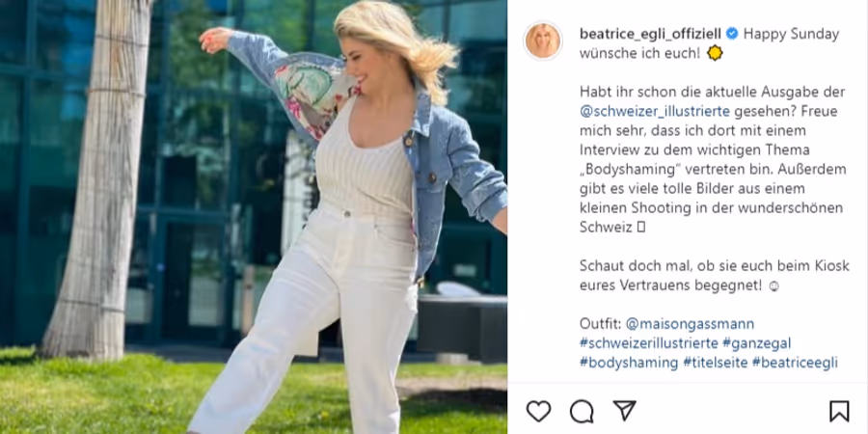Image resolution: width=868 pixels, height=434 pixels.
Task: Share the post with paper plane icon
Action: 624,411
